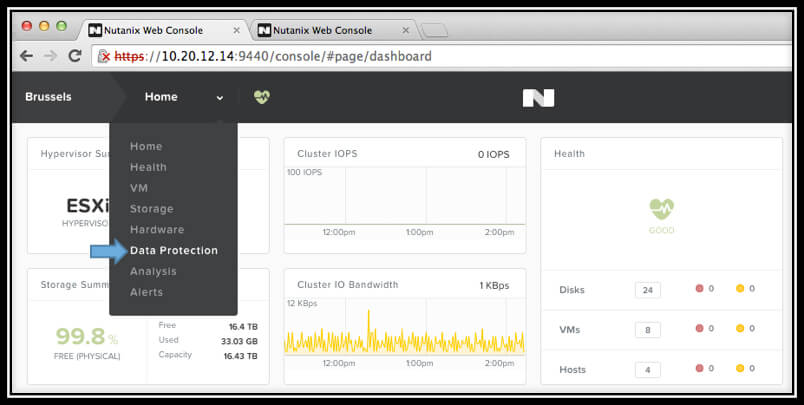
Task: Open a new browser tab
Action: click(434, 30)
